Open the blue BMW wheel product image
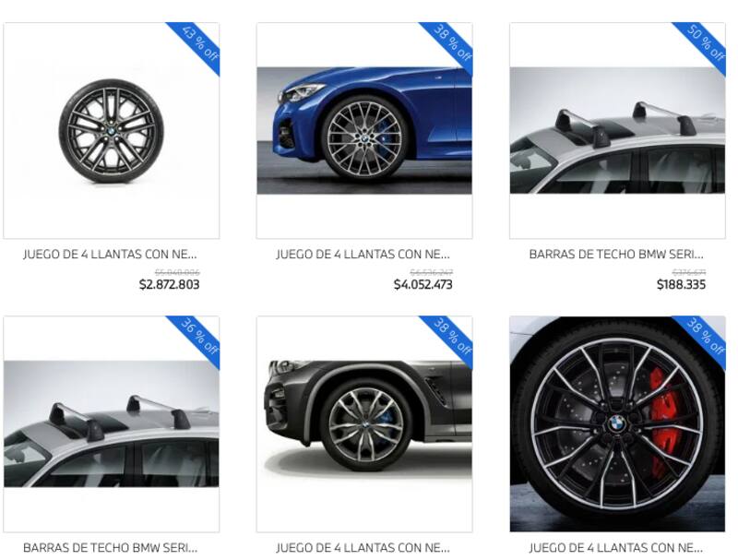 364,130
